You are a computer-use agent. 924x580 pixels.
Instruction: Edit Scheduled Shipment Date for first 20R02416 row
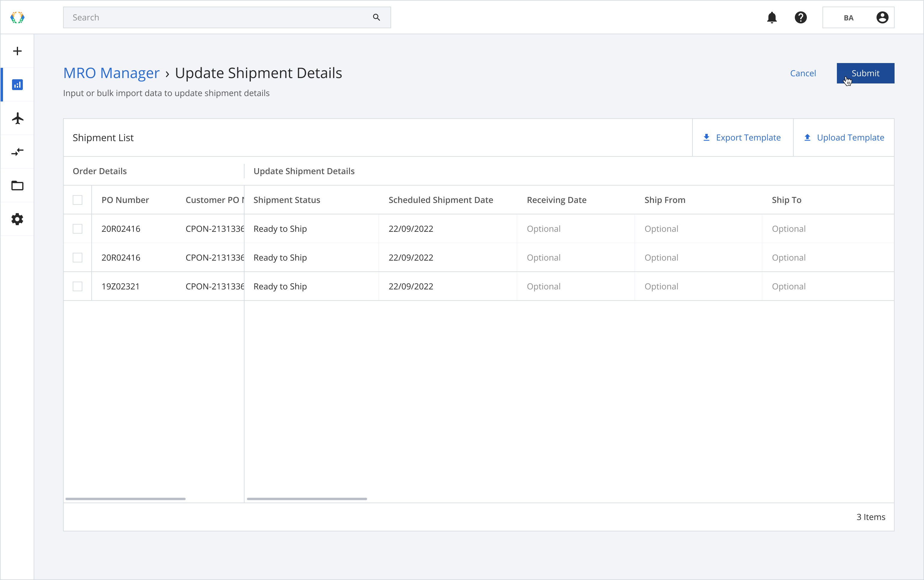pyautogui.click(x=448, y=229)
